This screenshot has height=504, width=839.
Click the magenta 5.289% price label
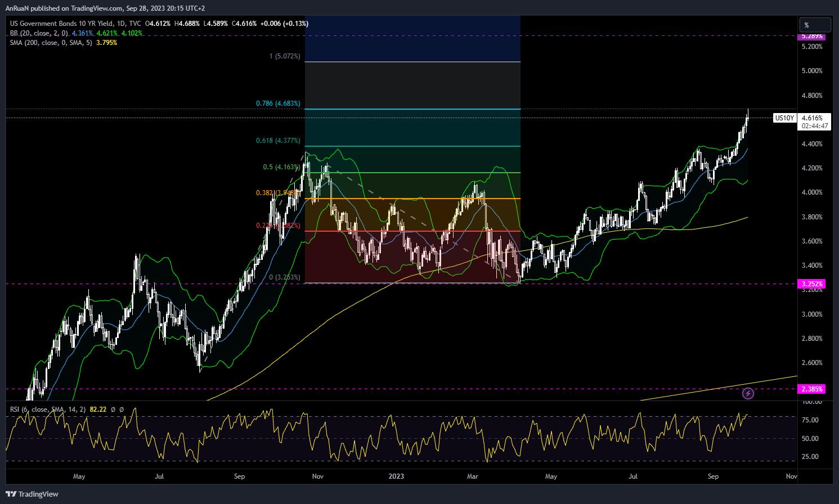pyautogui.click(x=812, y=36)
